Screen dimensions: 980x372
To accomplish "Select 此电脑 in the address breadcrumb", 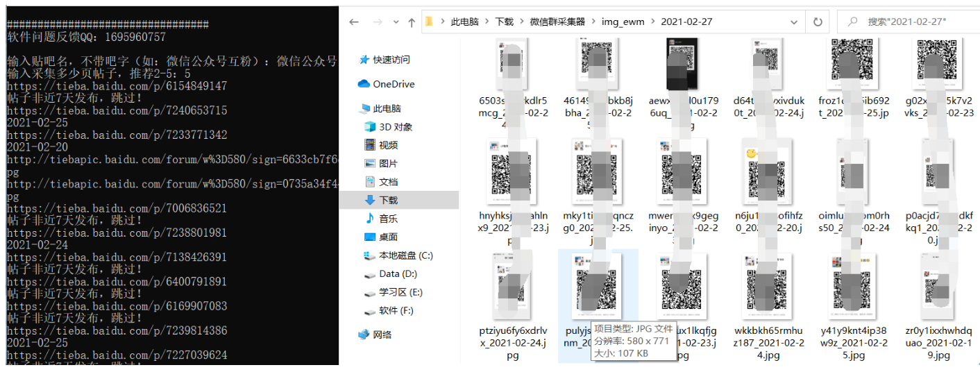I will 465,22.
